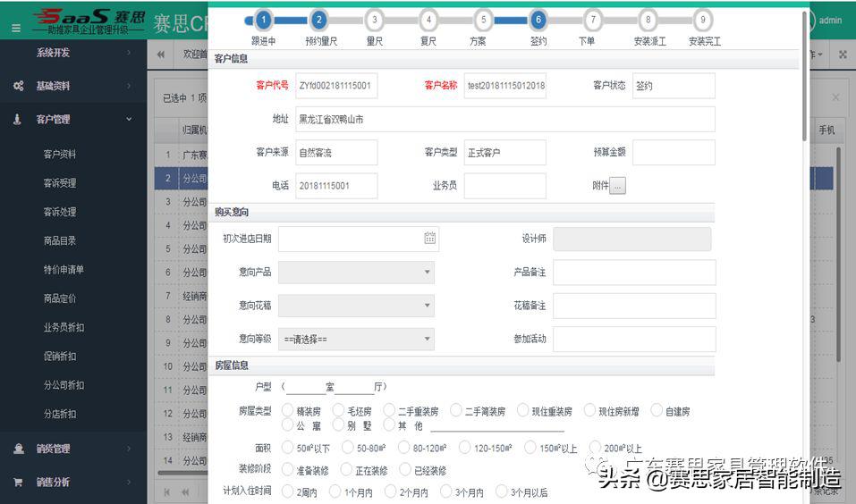Click step 5 方案 circle

click(x=483, y=21)
